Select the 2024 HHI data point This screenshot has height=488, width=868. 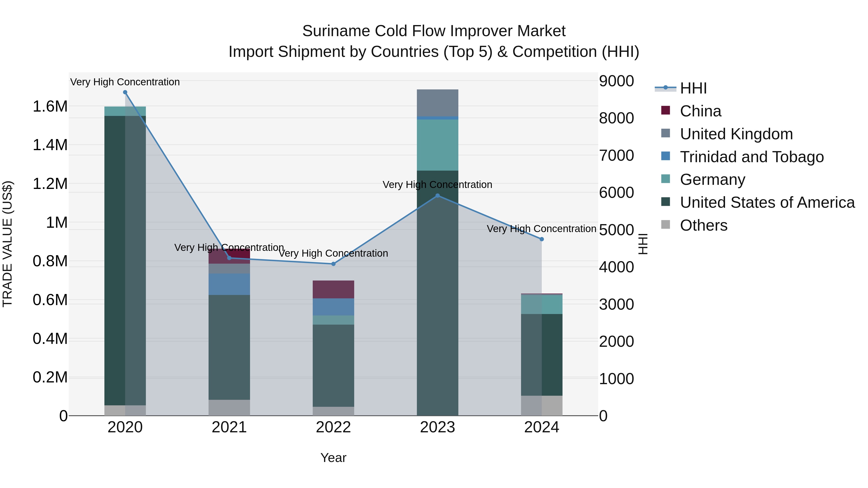point(542,239)
